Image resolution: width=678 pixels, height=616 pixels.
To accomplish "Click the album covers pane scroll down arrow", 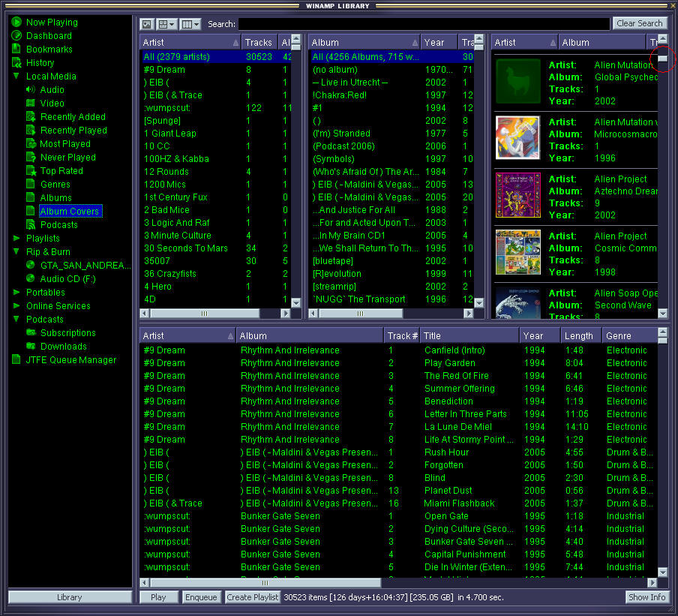I will click(662, 313).
